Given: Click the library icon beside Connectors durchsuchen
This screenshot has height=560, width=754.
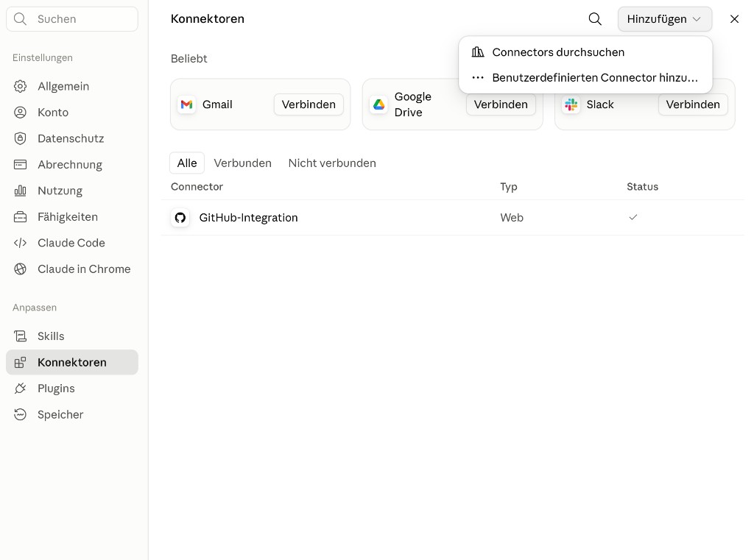Looking at the screenshot, I should point(477,52).
